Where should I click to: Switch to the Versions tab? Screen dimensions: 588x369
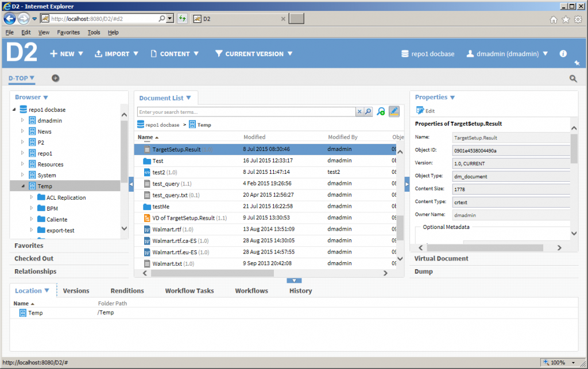click(x=76, y=290)
